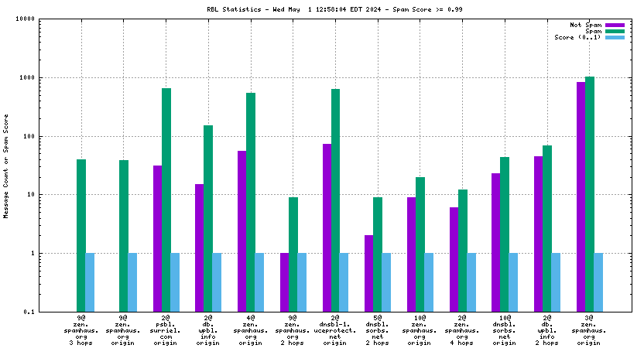Click the dnsbl-1.uceprotect.net origin axis label

[334, 330]
